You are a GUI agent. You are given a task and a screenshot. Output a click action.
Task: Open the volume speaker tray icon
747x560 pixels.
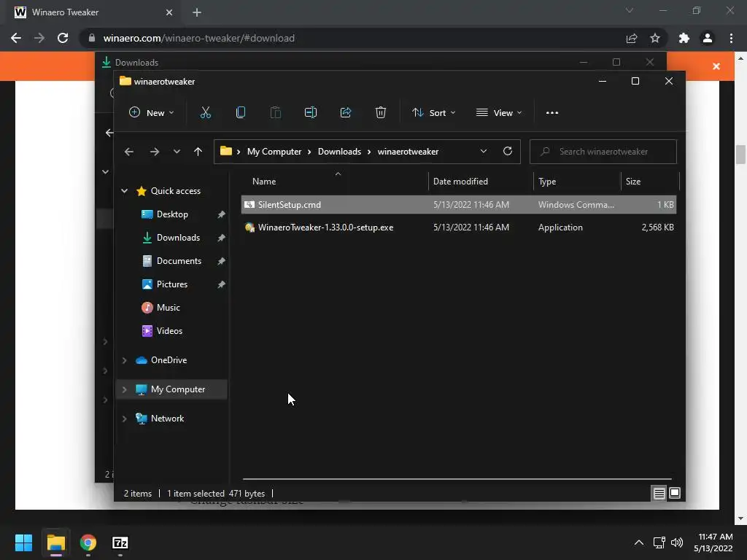click(676, 542)
